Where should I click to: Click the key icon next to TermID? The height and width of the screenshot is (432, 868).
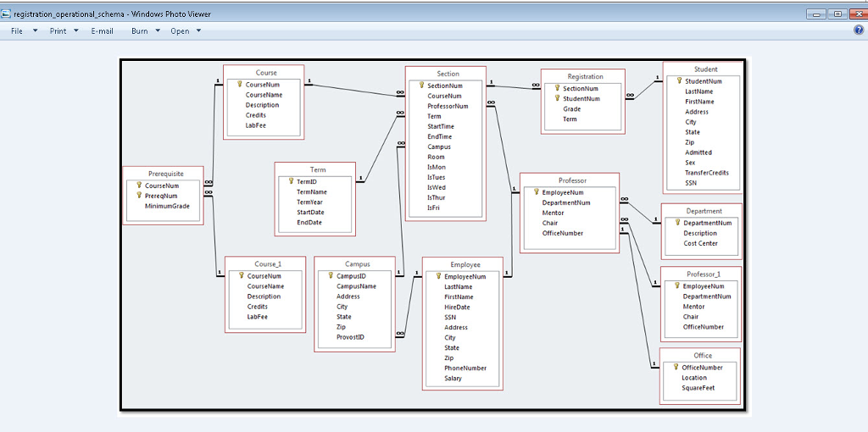click(290, 181)
